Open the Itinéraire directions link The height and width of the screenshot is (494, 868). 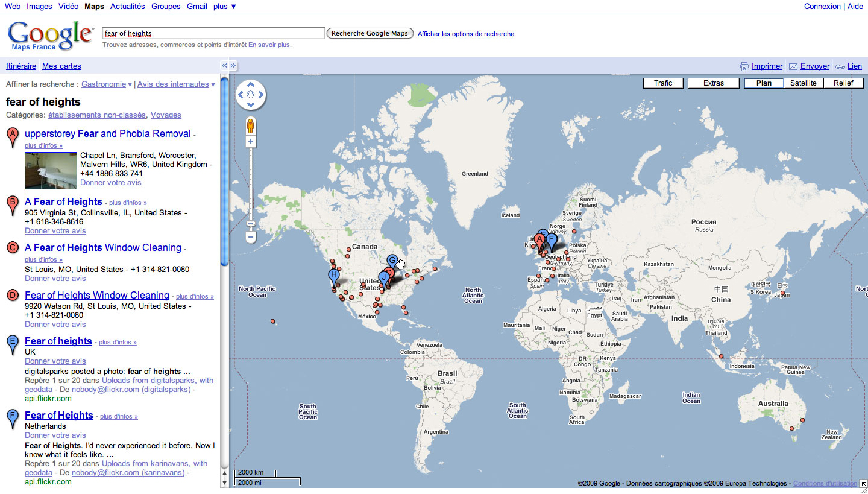click(21, 66)
